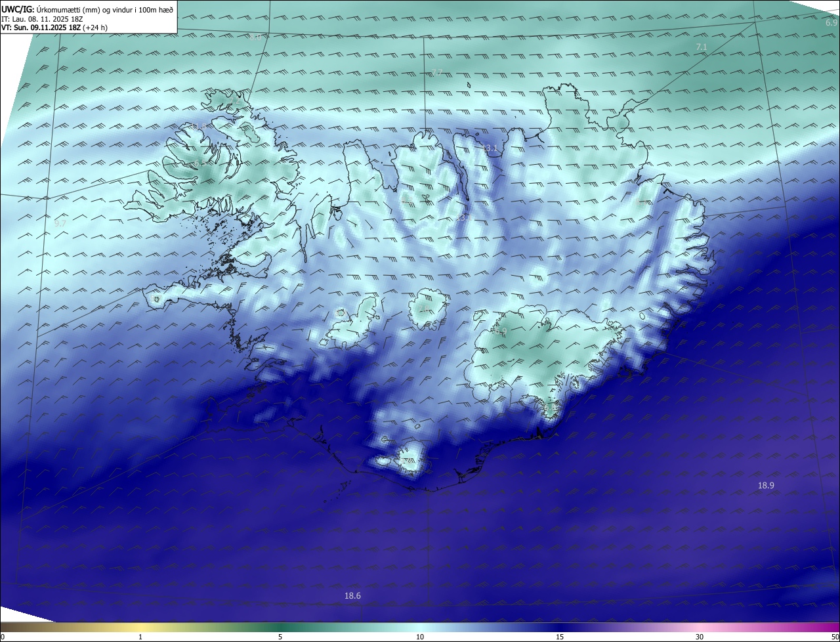Click the 50 tick label on the color scale
The width and height of the screenshot is (840, 642).
[x=835, y=637]
